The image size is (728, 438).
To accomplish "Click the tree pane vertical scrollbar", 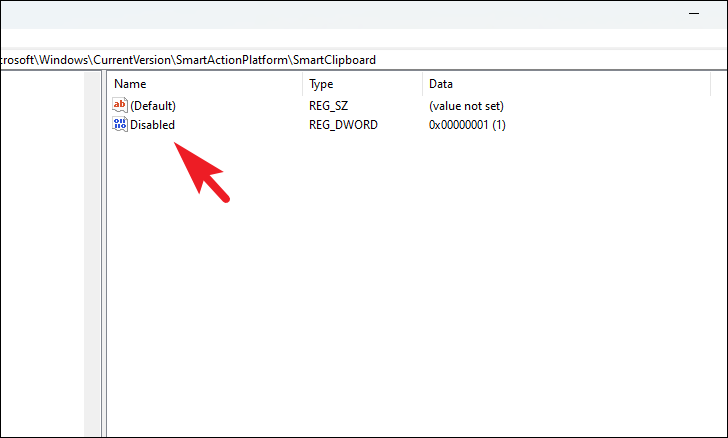I will tap(92, 254).
